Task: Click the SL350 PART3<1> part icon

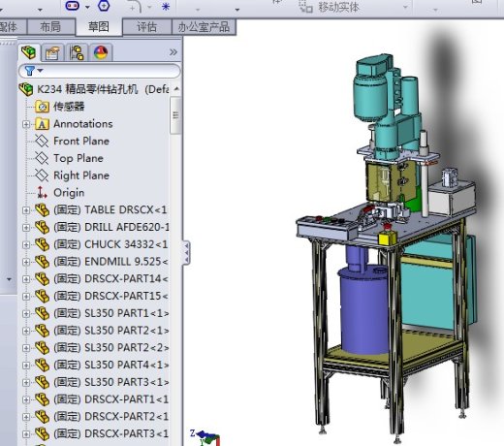Action: (42, 382)
